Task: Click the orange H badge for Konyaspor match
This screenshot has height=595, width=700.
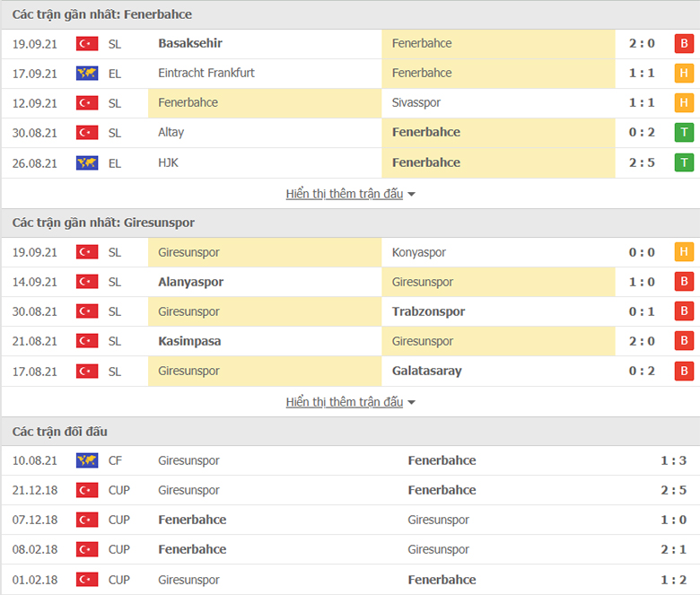Action: (x=684, y=252)
